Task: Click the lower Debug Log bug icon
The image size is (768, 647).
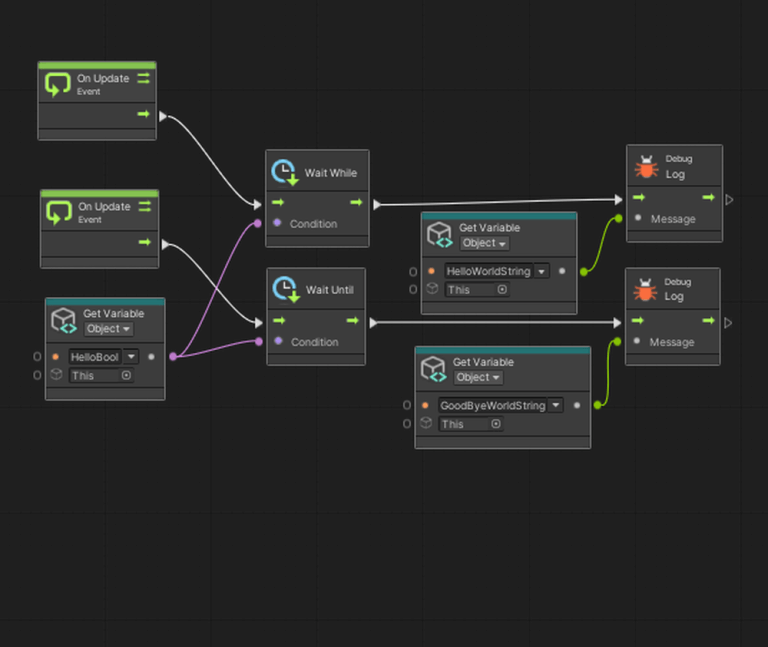Action: click(645, 290)
